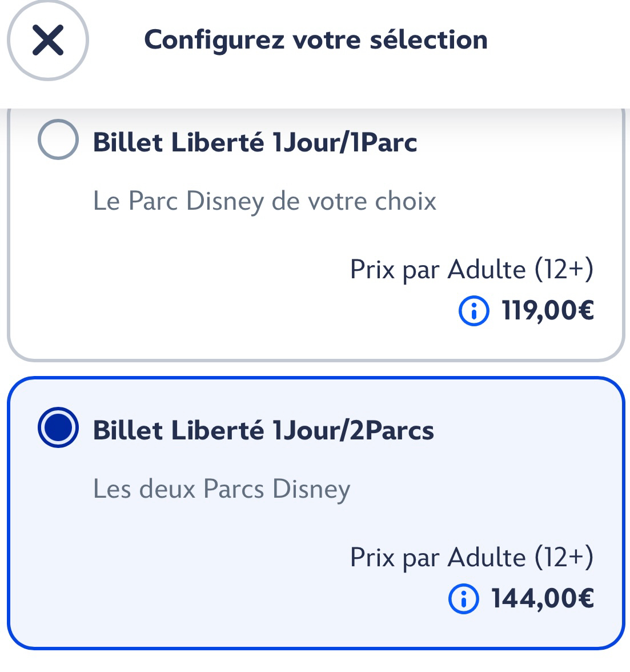Tap Prix par Adulte label in 2Parcs card

pyautogui.click(x=437, y=557)
